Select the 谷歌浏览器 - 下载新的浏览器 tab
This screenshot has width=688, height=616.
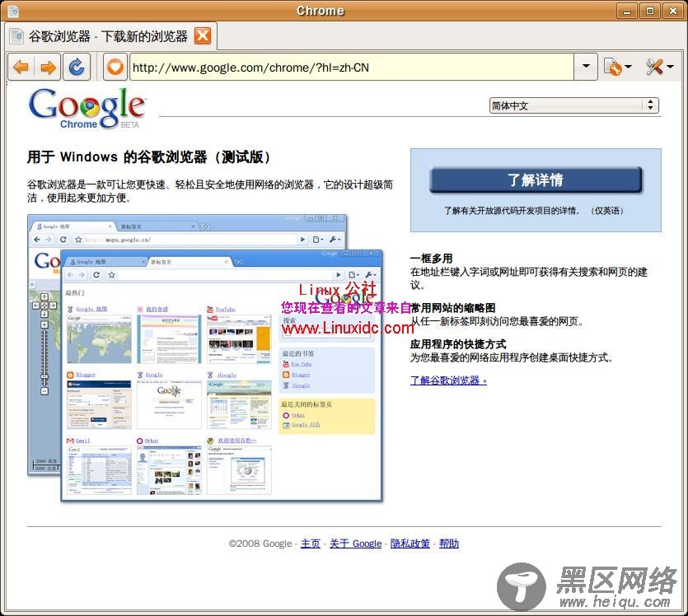[x=110, y=36]
